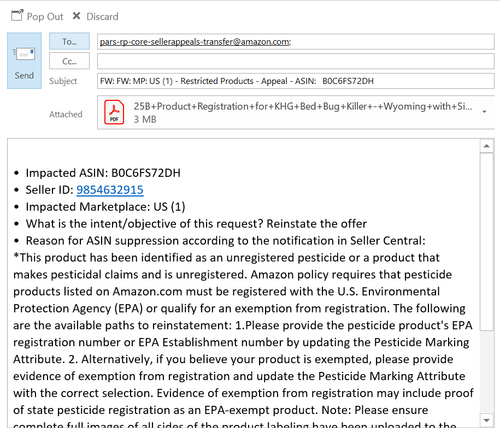
Task: Open the Cc... recipient picker
Action: coord(69,61)
